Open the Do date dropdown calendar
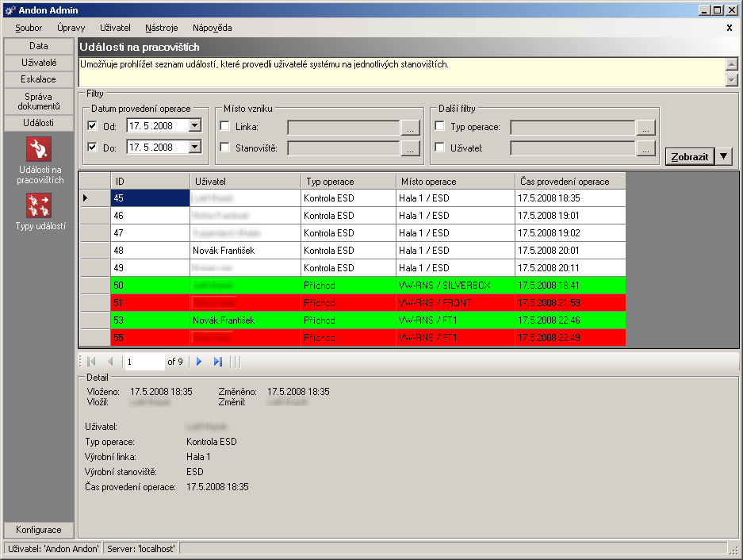 (x=195, y=147)
